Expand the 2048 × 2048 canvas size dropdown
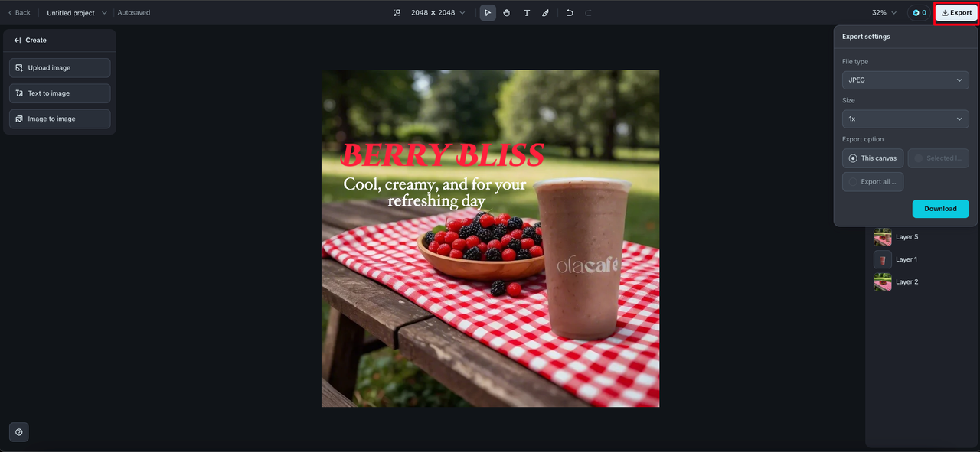The height and width of the screenshot is (452, 980). [x=438, y=13]
